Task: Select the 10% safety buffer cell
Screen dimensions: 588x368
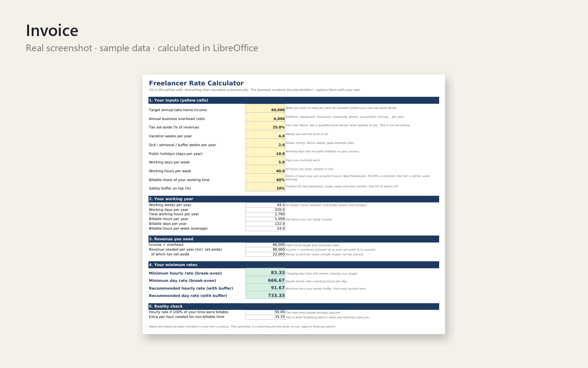Action: [x=265, y=187]
